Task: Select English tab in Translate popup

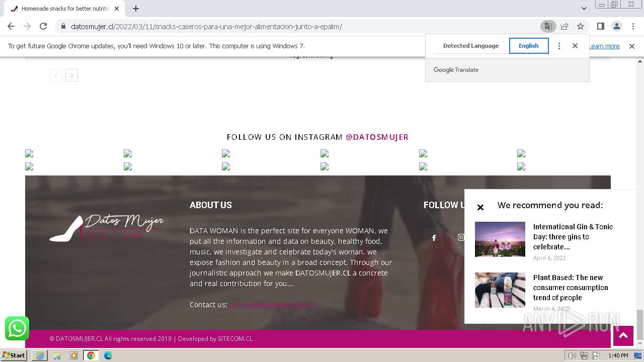Action: [529, 46]
